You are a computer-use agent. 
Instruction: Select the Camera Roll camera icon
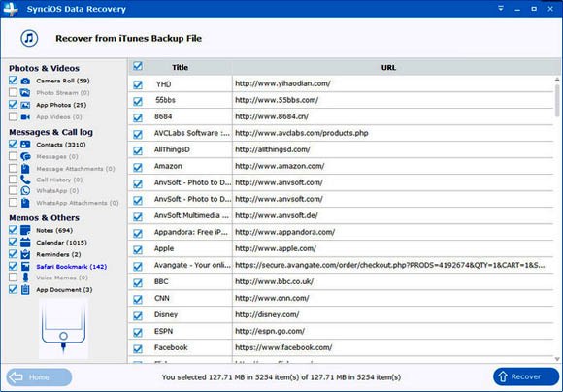coord(25,82)
